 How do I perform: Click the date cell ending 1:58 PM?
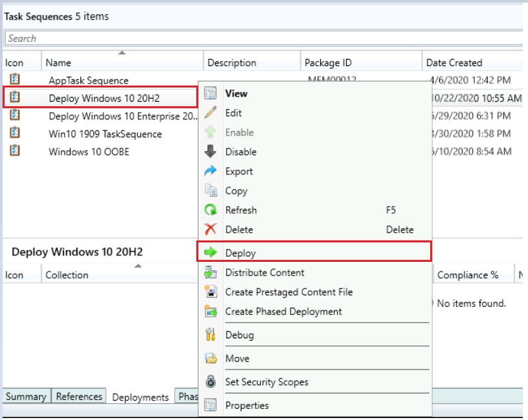[x=471, y=134]
